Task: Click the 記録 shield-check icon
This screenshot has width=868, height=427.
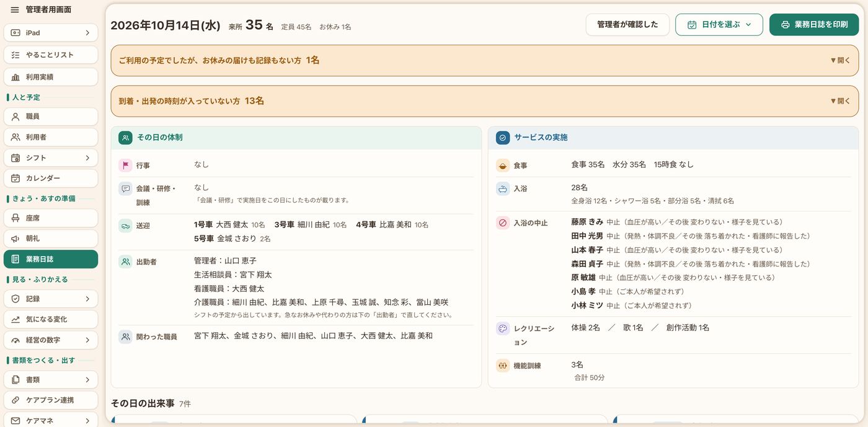Action: pos(15,299)
